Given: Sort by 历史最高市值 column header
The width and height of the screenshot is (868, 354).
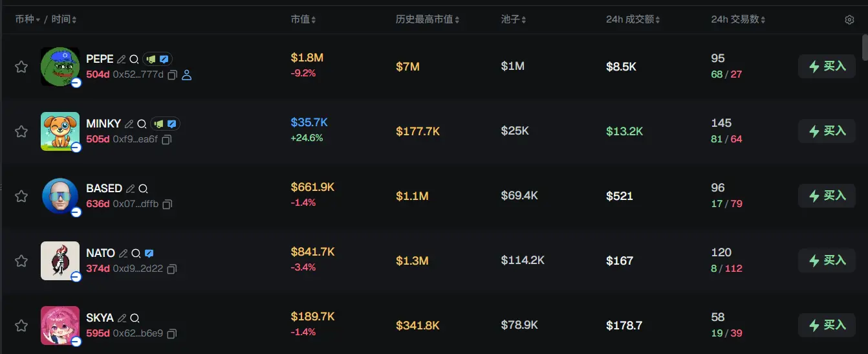Looking at the screenshot, I should pyautogui.click(x=428, y=19).
